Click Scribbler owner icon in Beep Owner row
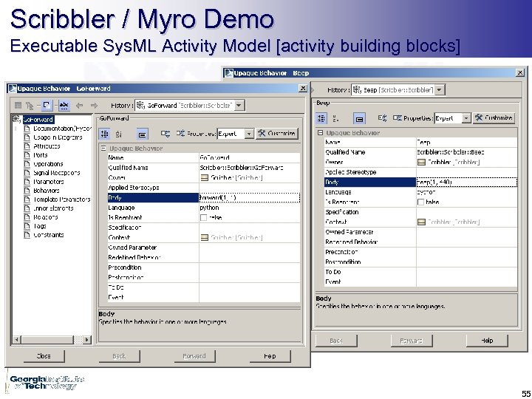Screen dimensions: 532x399 pyautogui.click(x=421, y=162)
